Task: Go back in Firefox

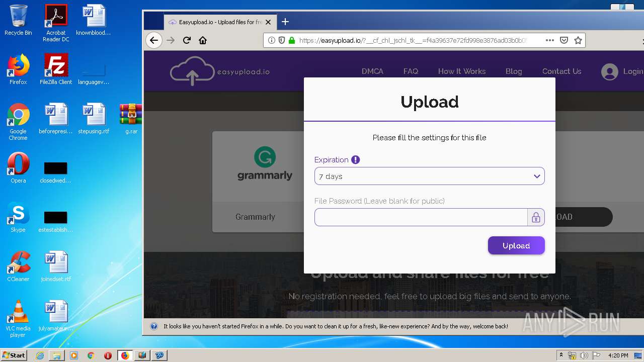Action: tap(154, 40)
